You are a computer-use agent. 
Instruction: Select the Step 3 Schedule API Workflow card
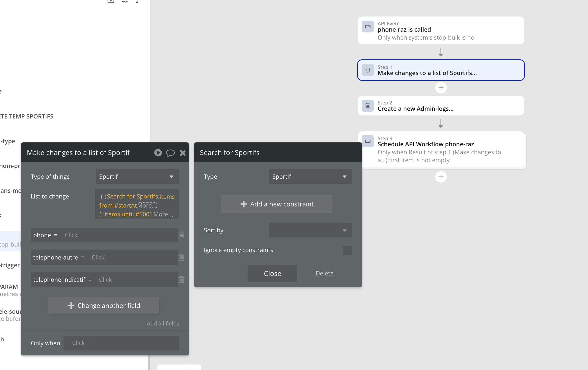pos(441,149)
